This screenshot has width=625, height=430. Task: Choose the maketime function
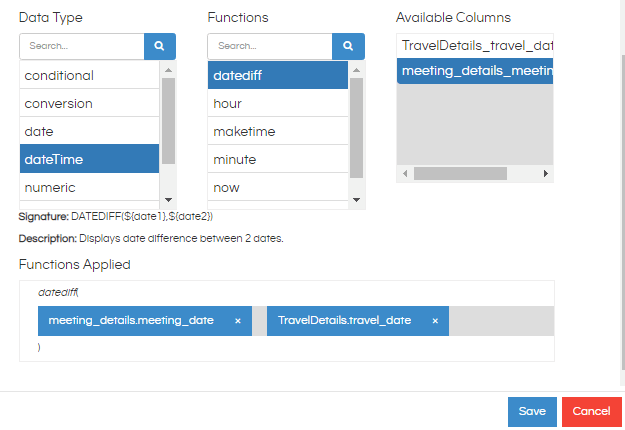tap(278, 132)
